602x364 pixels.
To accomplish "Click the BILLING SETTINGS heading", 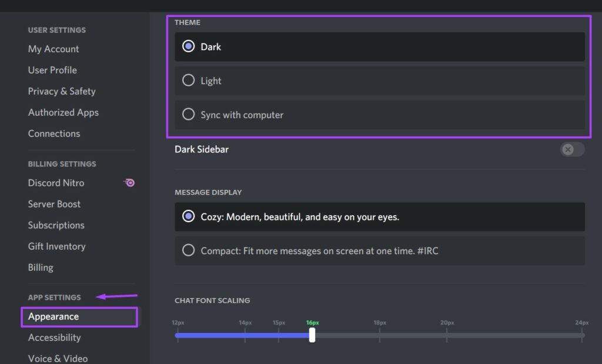I will pyautogui.click(x=62, y=164).
